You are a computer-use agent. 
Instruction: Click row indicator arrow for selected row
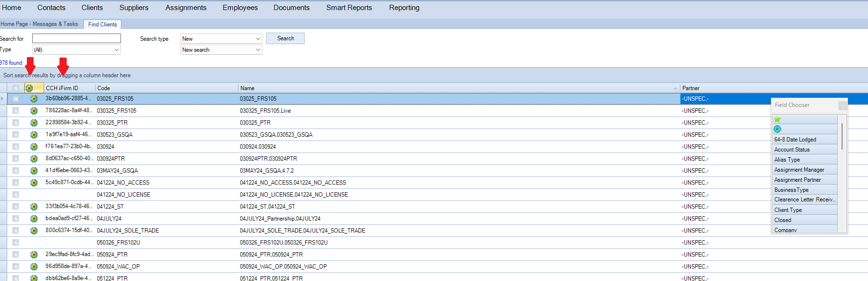point(2,99)
